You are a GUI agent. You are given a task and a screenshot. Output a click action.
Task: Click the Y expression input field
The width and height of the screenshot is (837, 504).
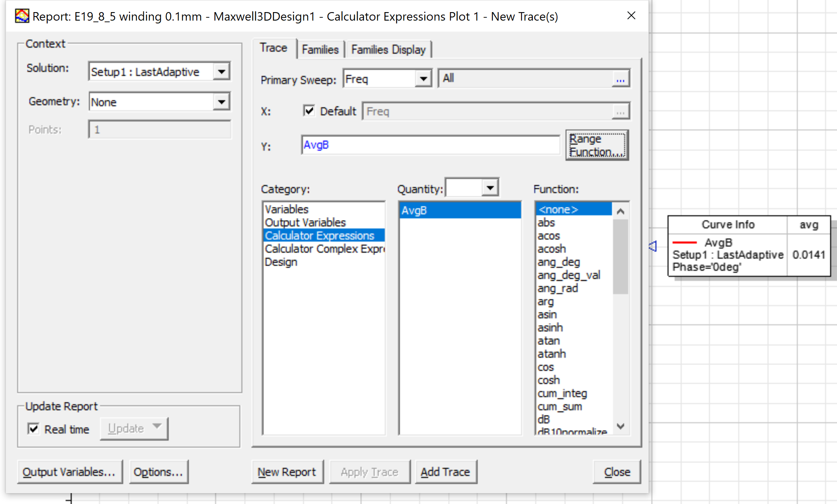pos(430,145)
